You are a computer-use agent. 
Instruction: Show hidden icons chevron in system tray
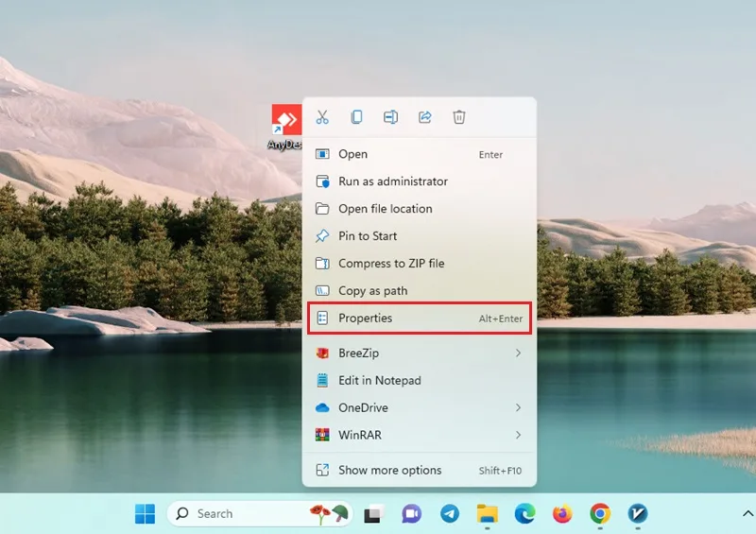click(x=747, y=514)
